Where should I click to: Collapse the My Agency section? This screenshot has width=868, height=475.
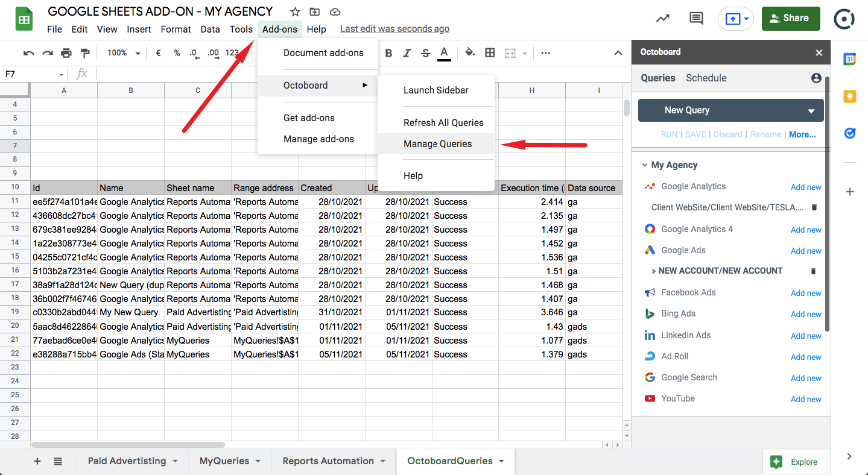click(x=645, y=165)
